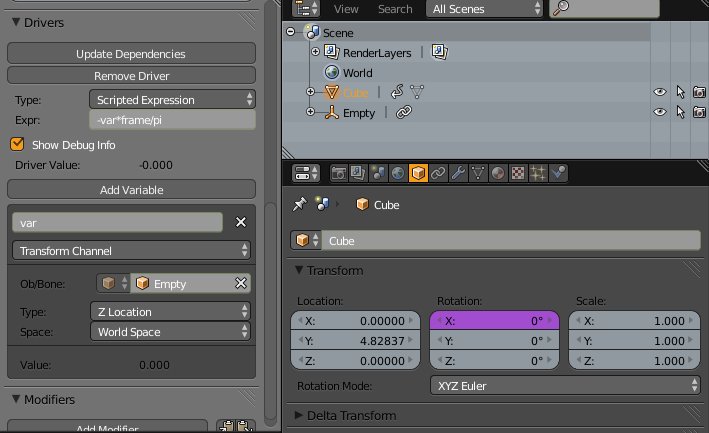The height and width of the screenshot is (433, 709).
Task: Click the outliner search magnifier icon
Action: click(561, 8)
